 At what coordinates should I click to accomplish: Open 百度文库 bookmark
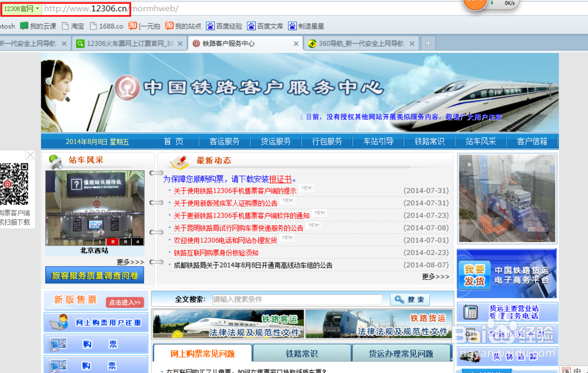point(265,26)
